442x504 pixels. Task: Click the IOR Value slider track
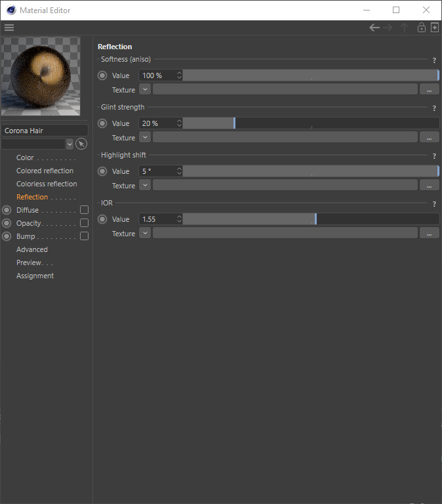pos(311,219)
